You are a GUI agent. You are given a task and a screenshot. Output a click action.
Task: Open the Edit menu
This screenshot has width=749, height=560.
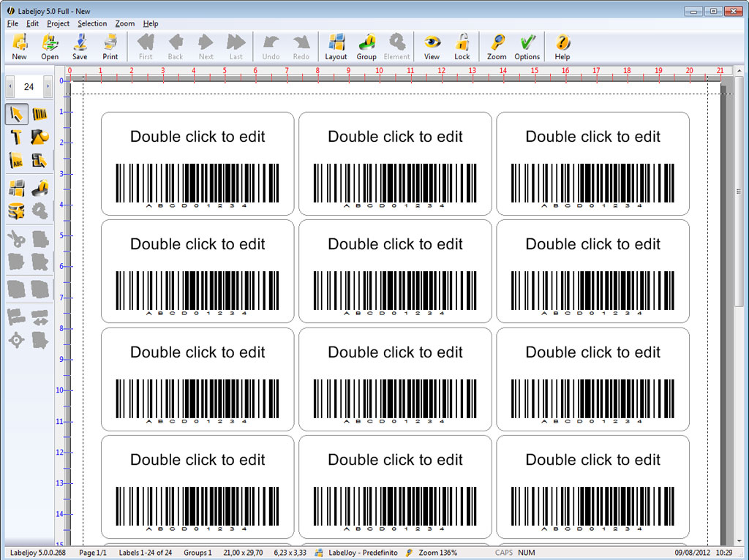(32, 23)
